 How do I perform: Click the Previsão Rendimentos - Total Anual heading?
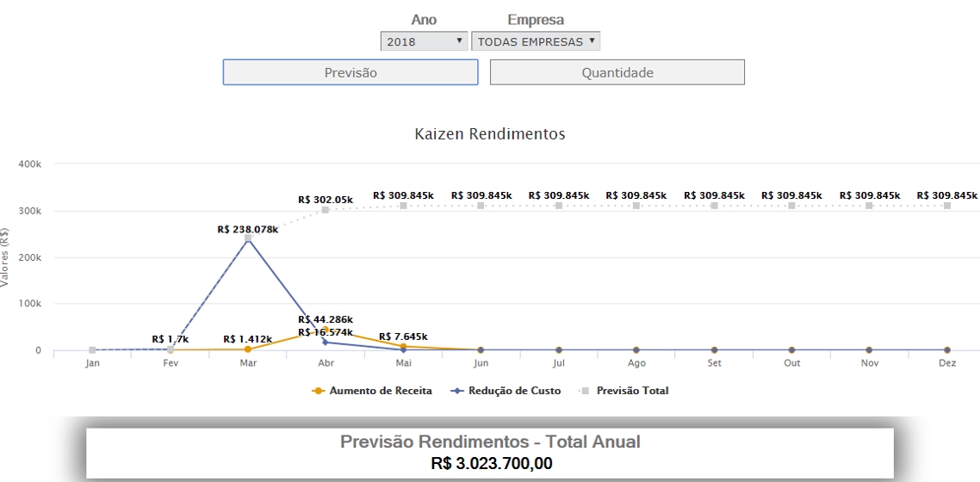click(x=491, y=442)
